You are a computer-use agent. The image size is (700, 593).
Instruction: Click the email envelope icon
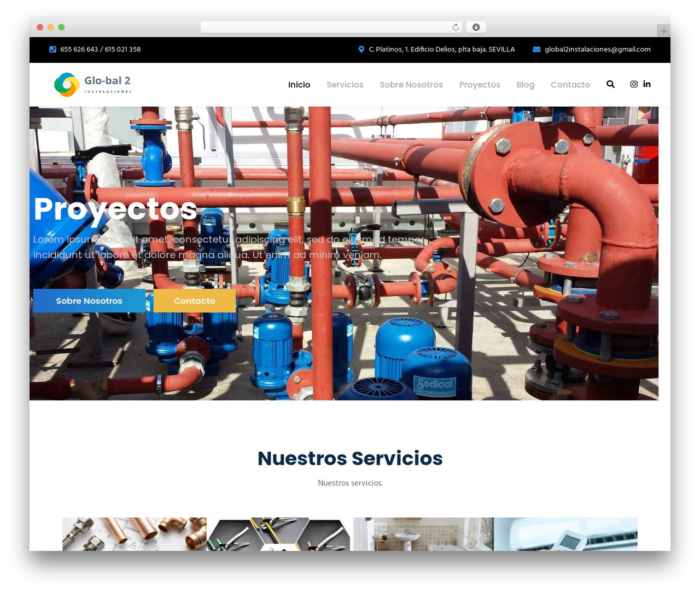536,49
